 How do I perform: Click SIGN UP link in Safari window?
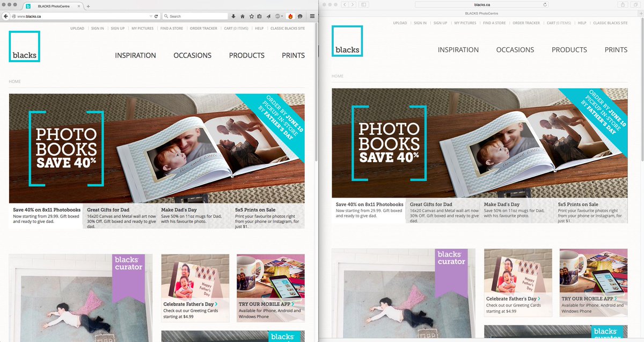click(440, 23)
